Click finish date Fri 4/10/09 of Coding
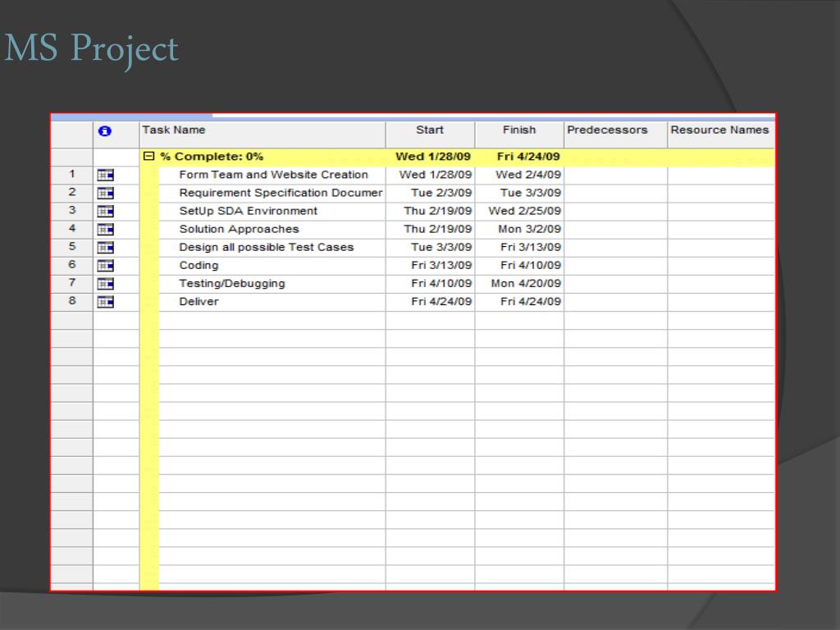840x630 pixels. pos(531,266)
